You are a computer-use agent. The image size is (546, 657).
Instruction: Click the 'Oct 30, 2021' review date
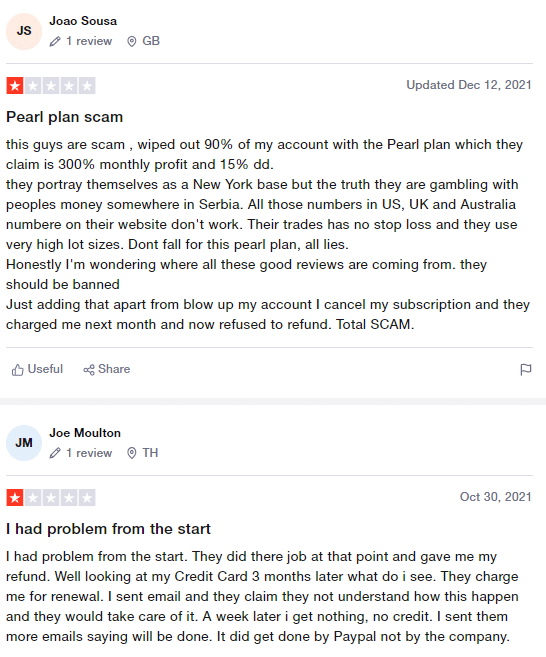[x=496, y=497]
